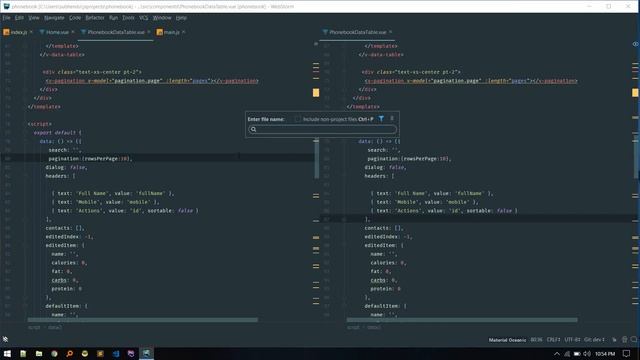Click the tool windows toggle icon bottom-left
This screenshot has width=640, height=360.
5,339
